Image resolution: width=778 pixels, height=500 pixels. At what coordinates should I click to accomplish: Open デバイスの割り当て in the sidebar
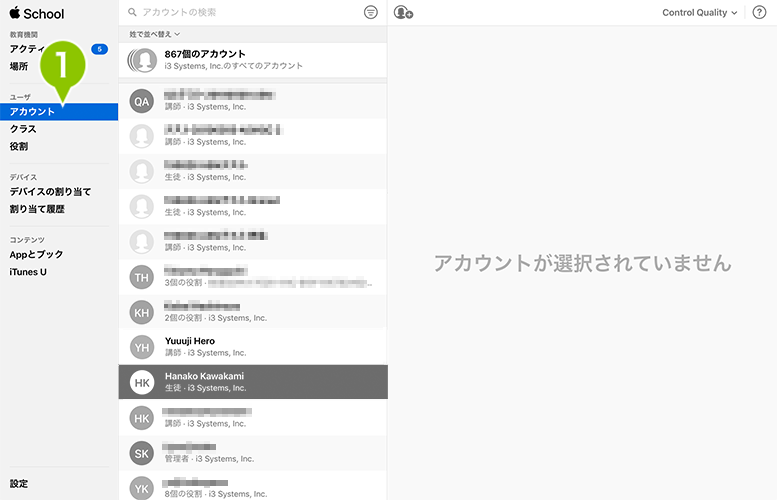pyautogui.click(x=50, y=191)
